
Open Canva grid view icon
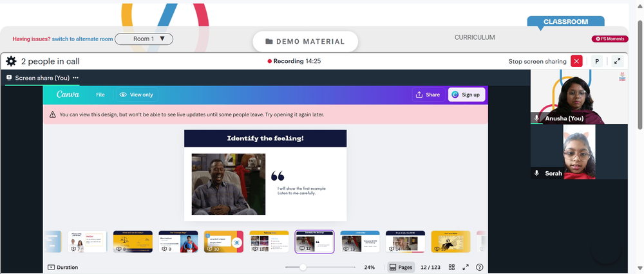coord(452,267)
